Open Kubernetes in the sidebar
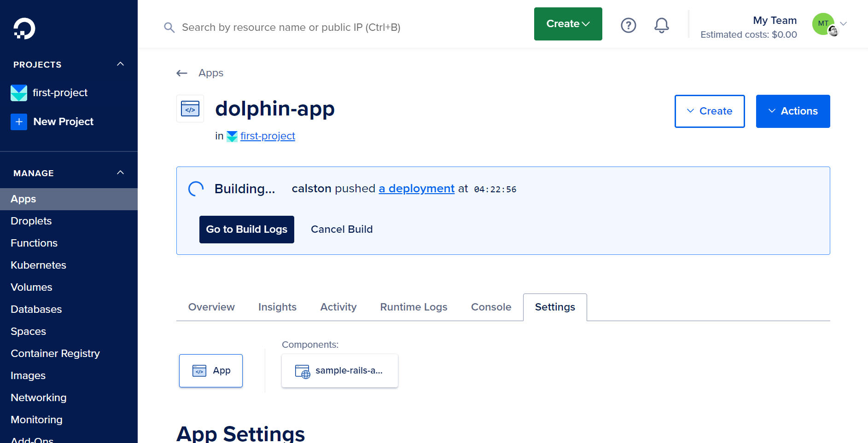Image resolution: width=868 pixels, height=443 pixels. coord(69,265)
